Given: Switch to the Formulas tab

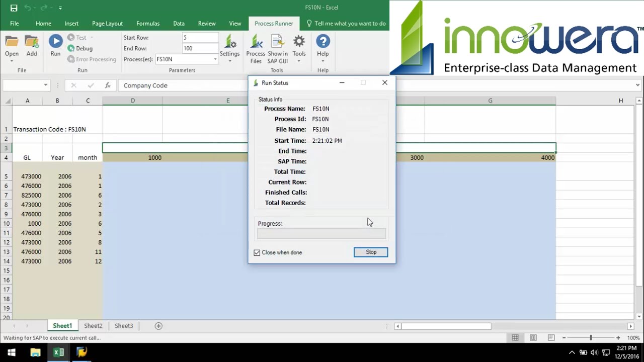Looking at the screenshot, I should [148, 24].
